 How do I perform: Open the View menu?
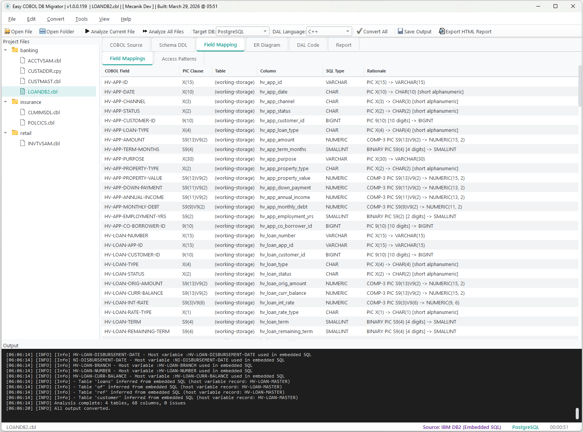coord(104,19)
